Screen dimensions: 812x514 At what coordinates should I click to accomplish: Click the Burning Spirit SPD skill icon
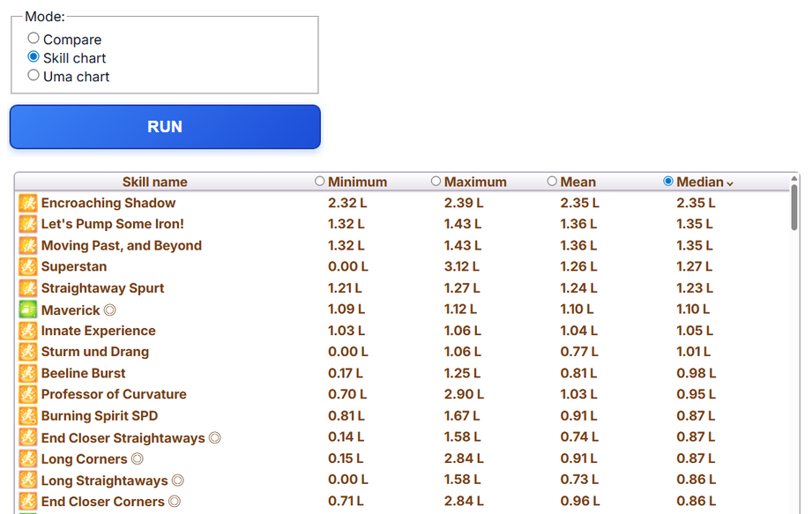[28, 416]
